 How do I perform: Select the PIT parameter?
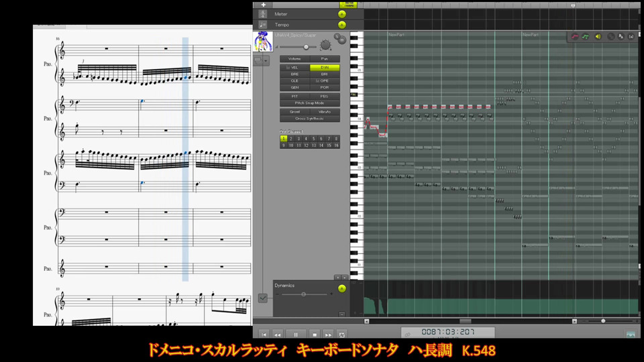pos(294,97)
